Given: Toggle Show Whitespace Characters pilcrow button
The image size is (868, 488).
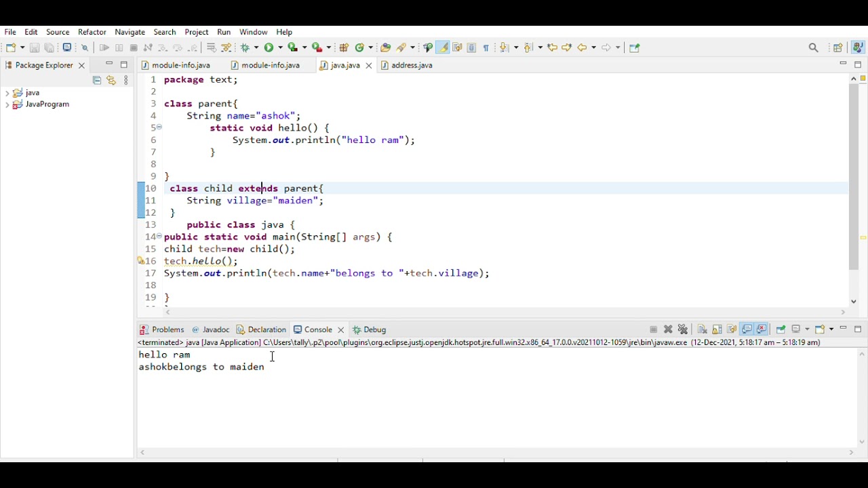Looking at the screenshot, I should tap(486, 47).
